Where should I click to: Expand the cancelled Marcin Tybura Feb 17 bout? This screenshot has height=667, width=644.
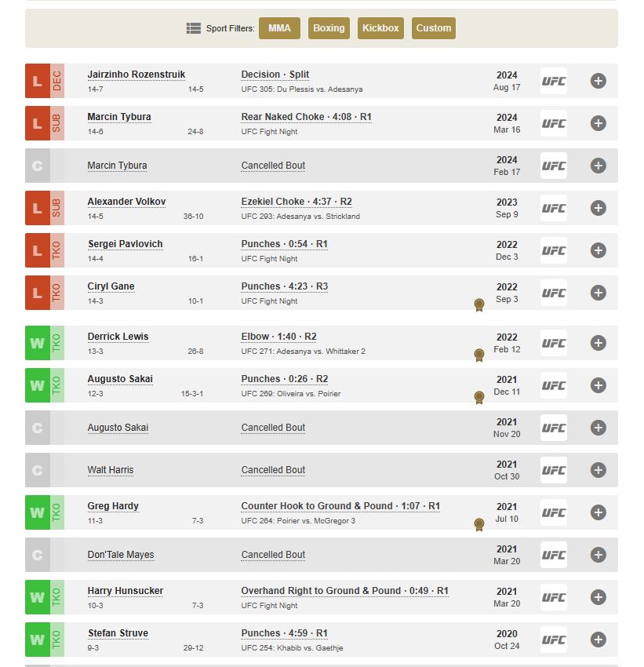tap(598, 166)
